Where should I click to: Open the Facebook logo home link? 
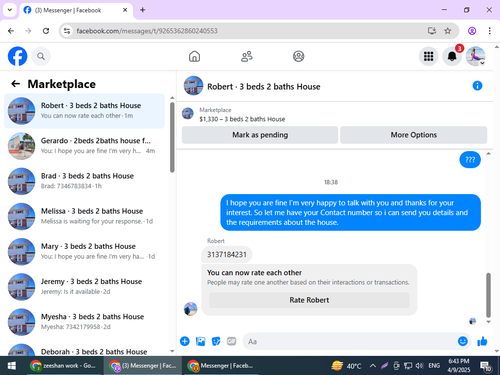pos(17,56)
